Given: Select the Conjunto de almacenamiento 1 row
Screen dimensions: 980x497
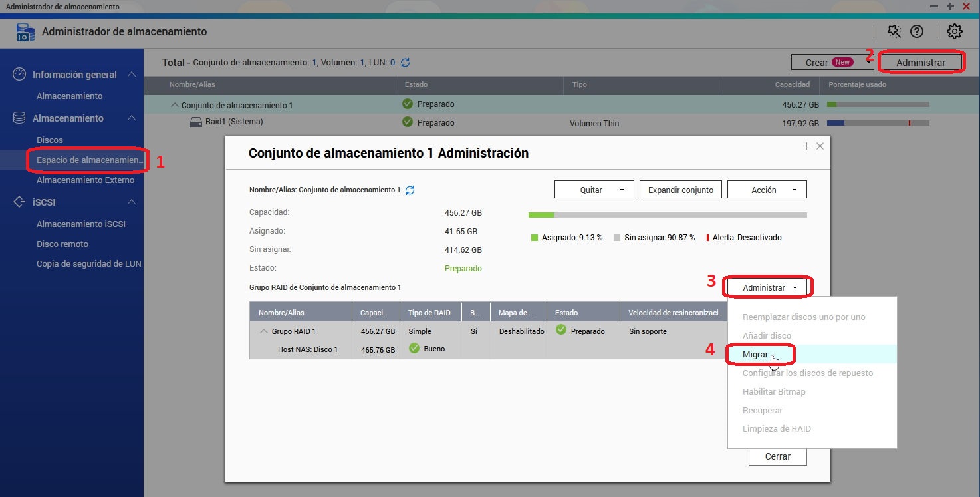Looking at the screenshot, I should (237, 105).
